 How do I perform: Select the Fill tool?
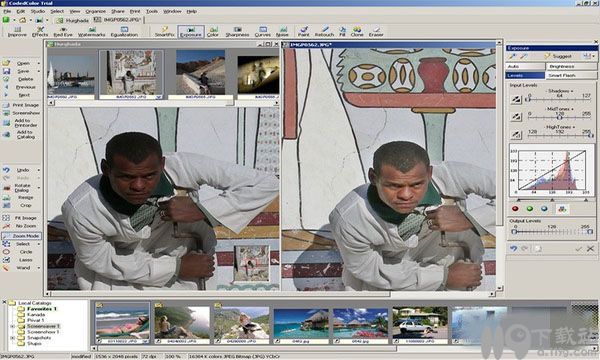pyautogui.click(x=342, y=32)
